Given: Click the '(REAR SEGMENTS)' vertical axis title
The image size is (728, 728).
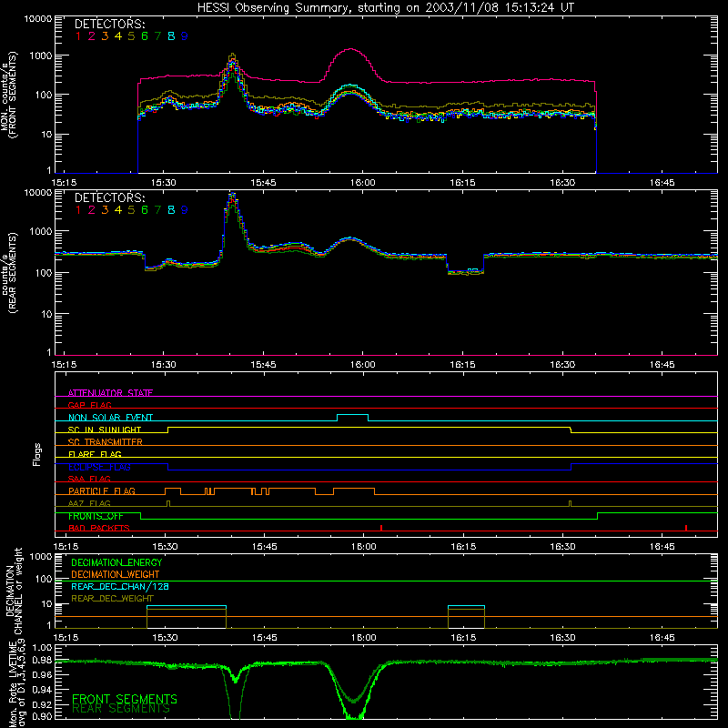Looking at the screenshot, I should click(x=12, y=272).
